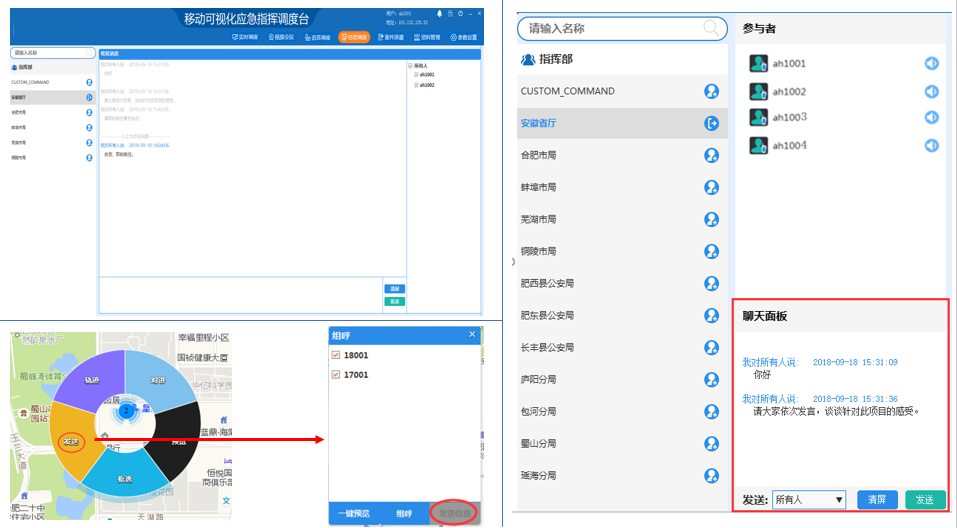Click the join icon for 安徽省厅 group
The height and width of the screenshot is (528, 957).
(x=711, y=124)
